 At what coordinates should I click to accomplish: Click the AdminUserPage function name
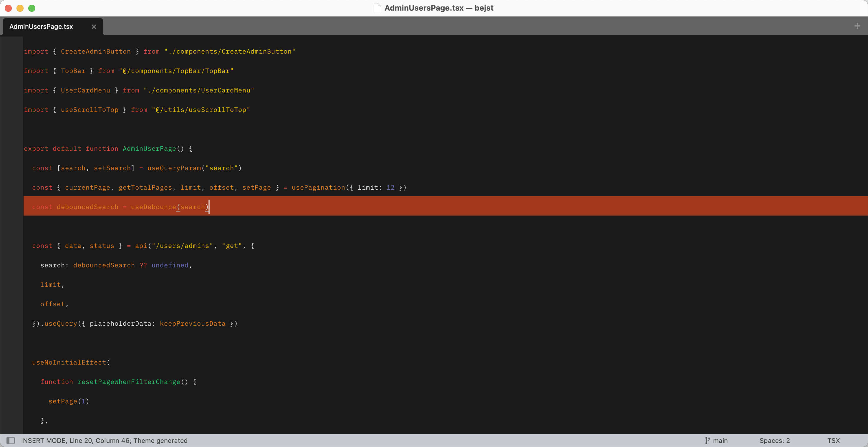click(x=149, y=149)
